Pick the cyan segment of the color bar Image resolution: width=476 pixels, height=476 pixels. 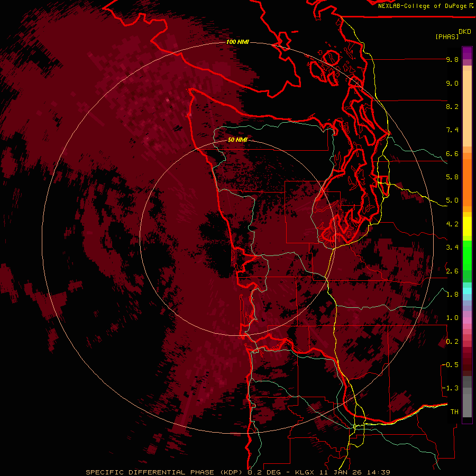pos(467,291)
